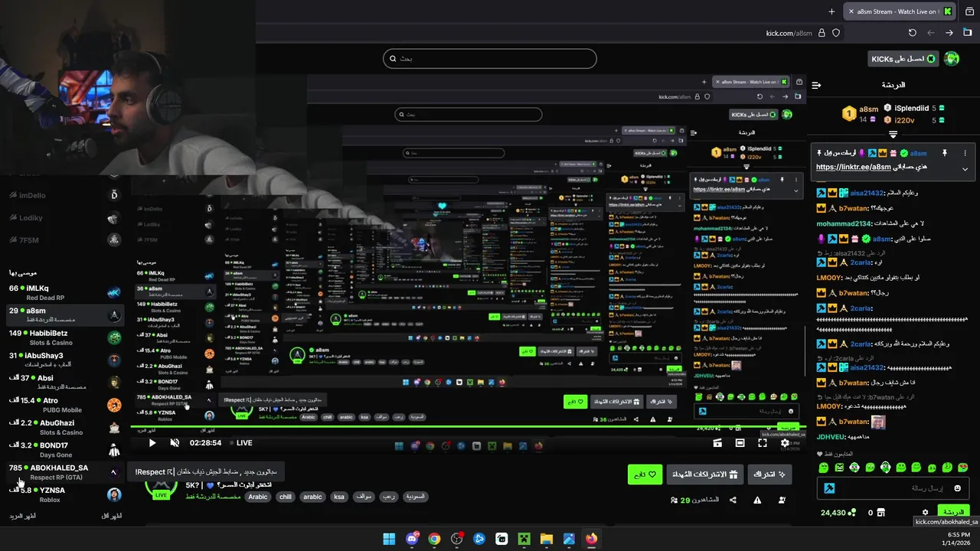Open the Windows Start menu
980x551 pixels.
389,539
